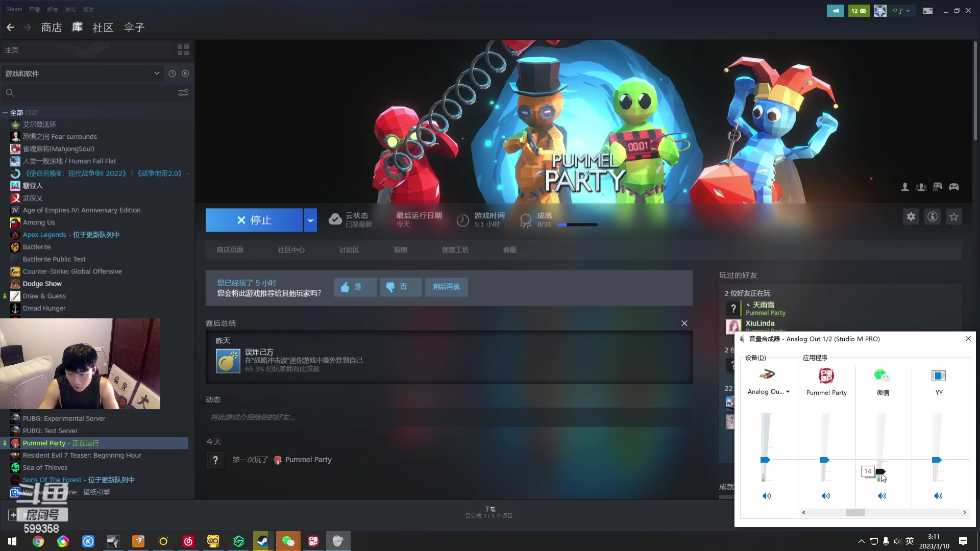This screenshot has width=980, height=551.
Task: Switch to Big Picture mode icon
Action: coord(928,11)
